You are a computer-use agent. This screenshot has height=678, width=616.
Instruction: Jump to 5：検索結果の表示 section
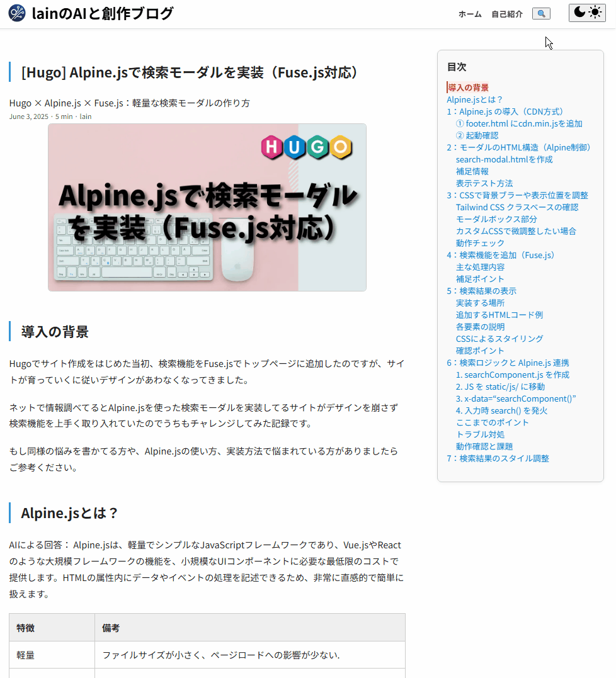click(x=481, y=291)
